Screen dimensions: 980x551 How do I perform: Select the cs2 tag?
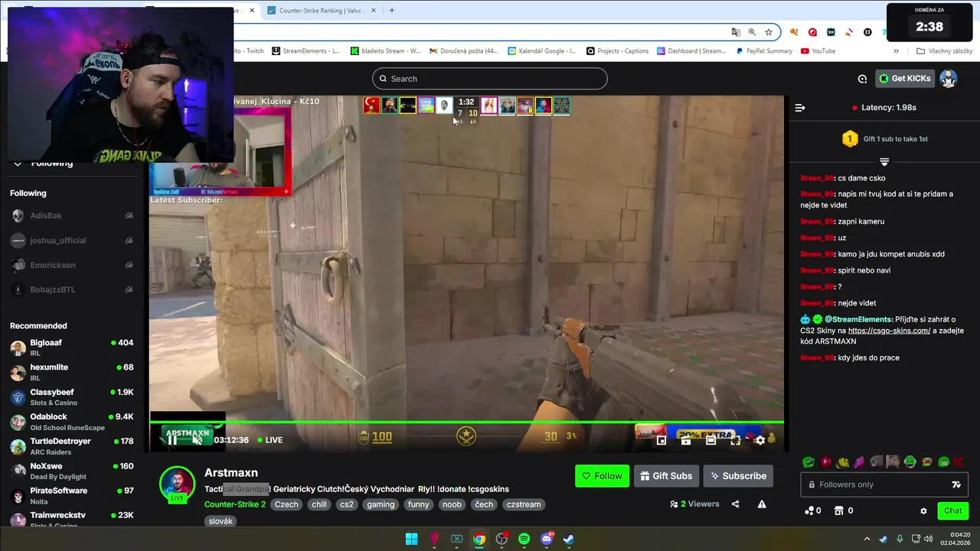[347, 504]
